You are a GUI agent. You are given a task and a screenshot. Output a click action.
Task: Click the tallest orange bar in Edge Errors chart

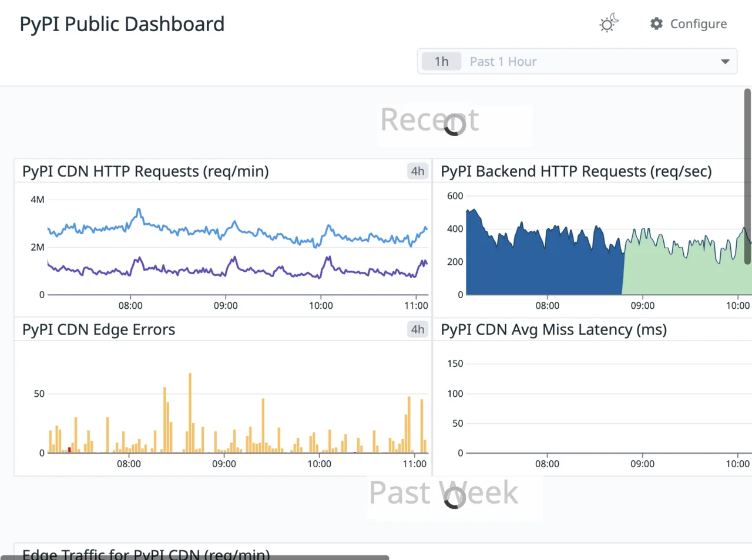coord(190,413)
